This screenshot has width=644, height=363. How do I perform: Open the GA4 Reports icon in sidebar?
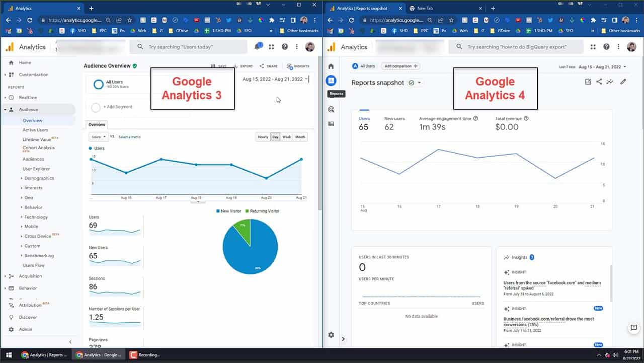click(x=331, y=81)
